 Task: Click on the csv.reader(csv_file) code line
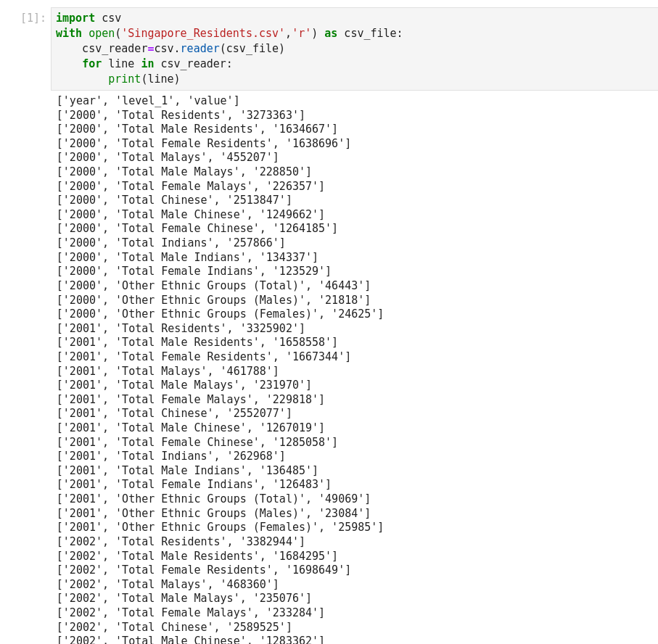tap(183, 49)
